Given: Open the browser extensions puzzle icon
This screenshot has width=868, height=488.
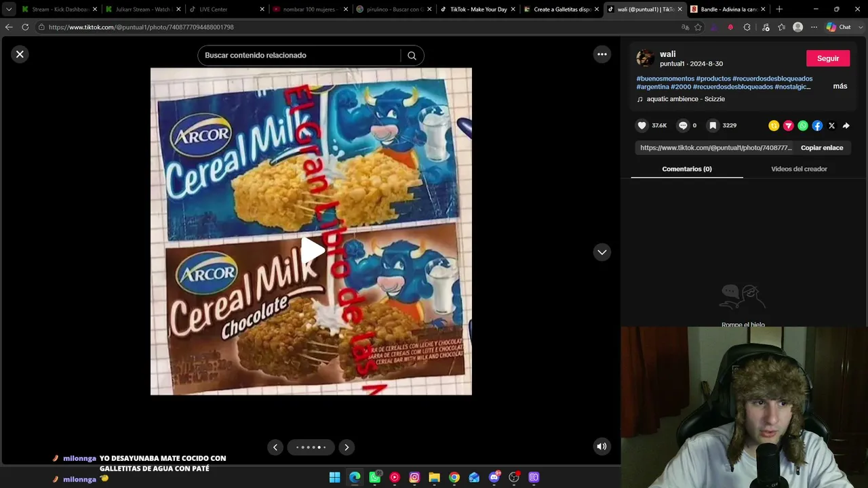Looking at the screenshot, I should coord(747,27).
